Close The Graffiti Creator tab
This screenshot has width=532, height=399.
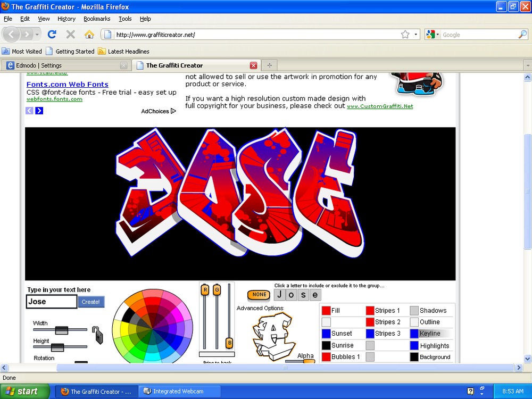click(x=253, y=65)
